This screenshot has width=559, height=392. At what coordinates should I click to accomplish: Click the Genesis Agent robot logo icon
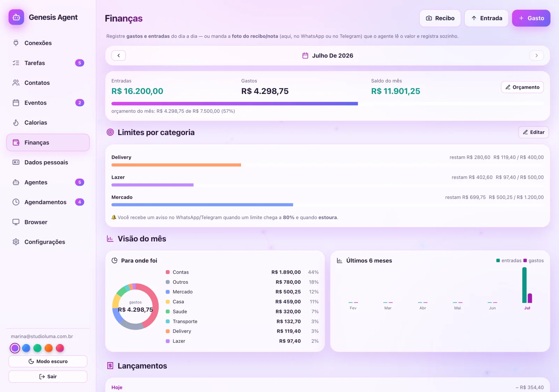[16, 17]
